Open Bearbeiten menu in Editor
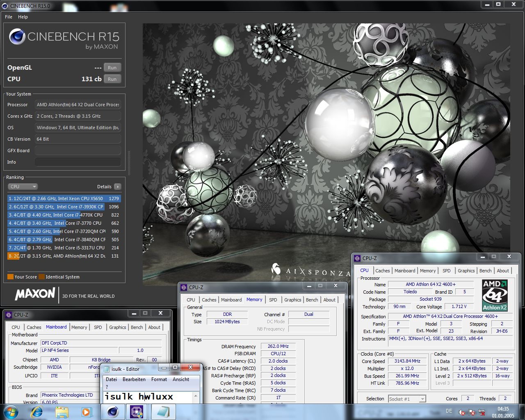 click(134, 379)
